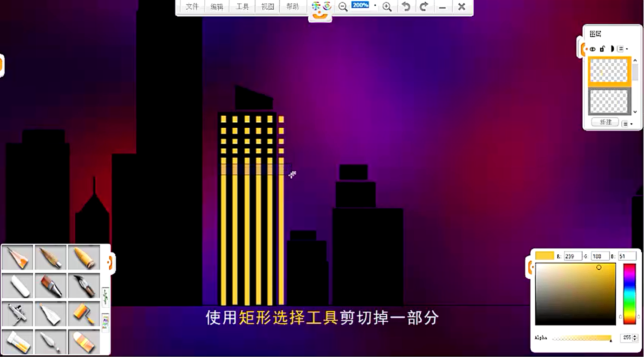This screenshot has height=357, width=644.
Task: Open the 工具 menu
Action: pyautogui.click(x=242, y=7)
